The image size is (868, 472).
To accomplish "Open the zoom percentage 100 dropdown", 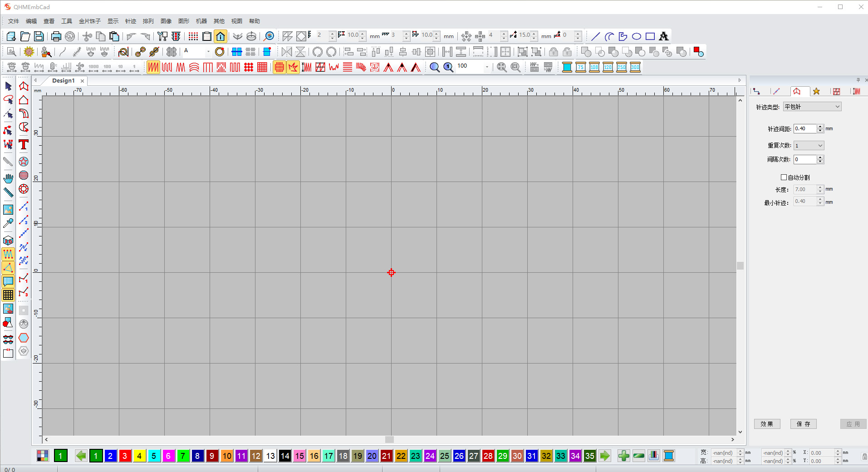I will [487, 67].
